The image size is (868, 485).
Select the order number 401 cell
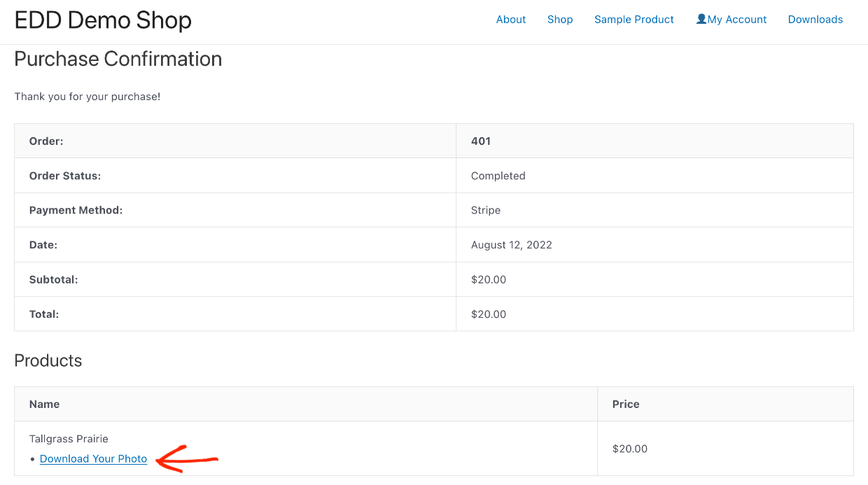click(x=481, y=141)
